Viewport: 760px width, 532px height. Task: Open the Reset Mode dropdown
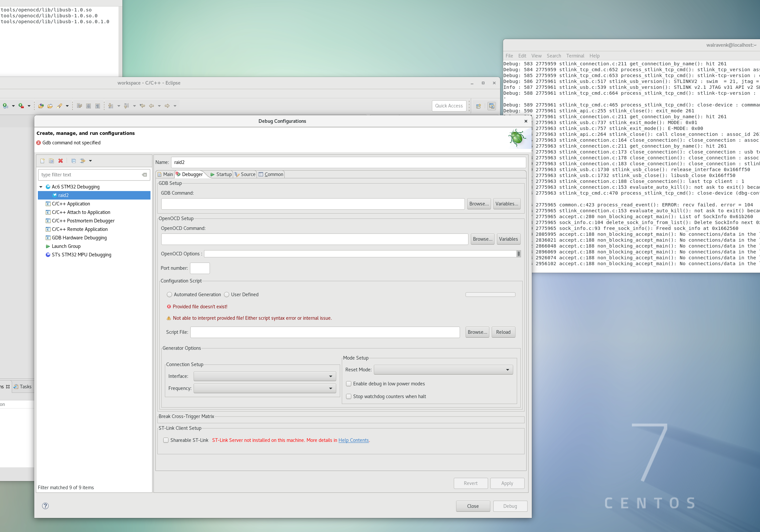click(x=443, y=369)
